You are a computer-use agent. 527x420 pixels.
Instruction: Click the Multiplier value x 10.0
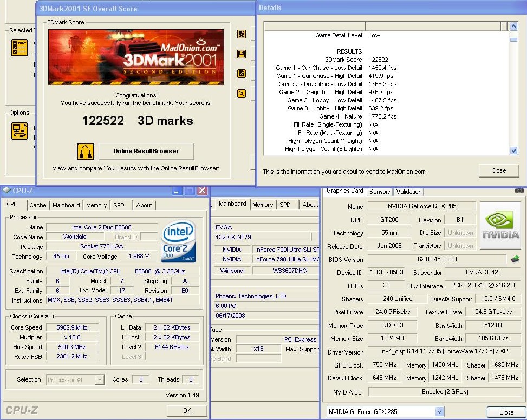[72, 337]
